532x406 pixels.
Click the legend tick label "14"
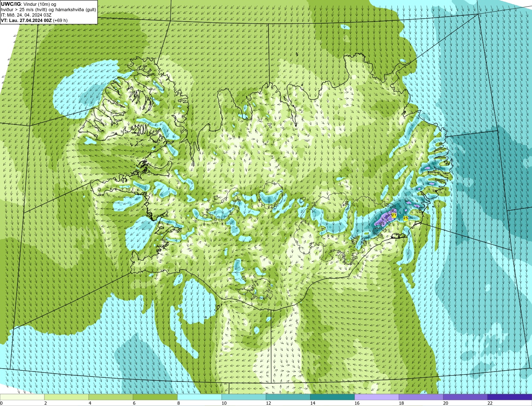point(313,403)
